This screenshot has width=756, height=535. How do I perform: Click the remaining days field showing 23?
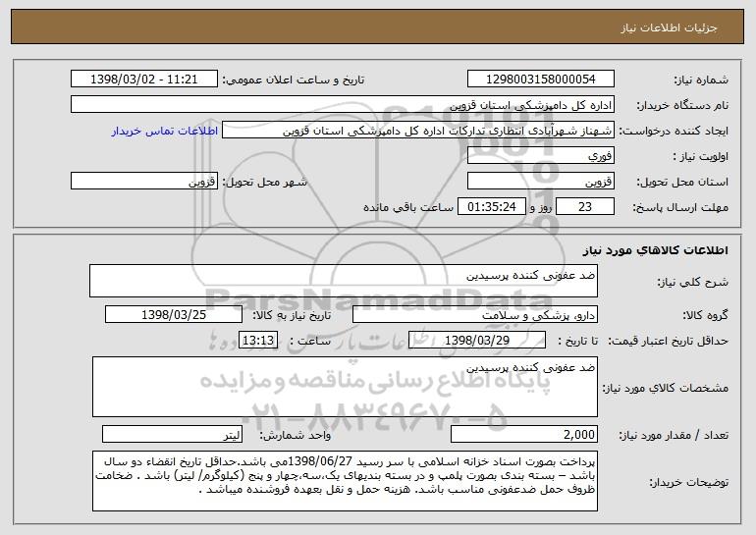tap(585, 207)
